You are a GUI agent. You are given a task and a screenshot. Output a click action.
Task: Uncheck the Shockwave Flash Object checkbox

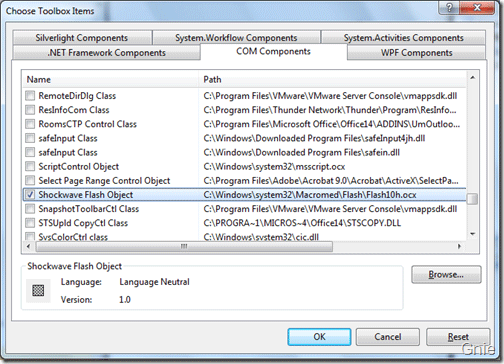pyautogui.click(x=30, y=195)
